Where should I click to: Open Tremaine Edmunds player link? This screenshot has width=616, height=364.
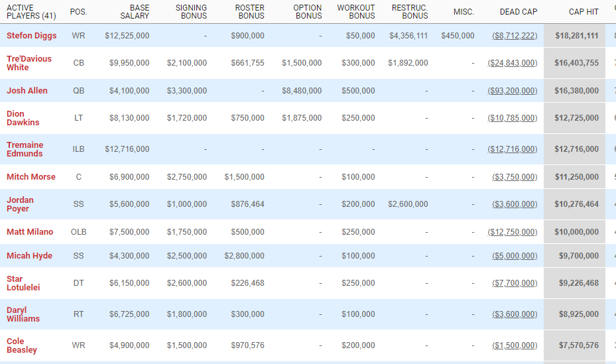[25, 149]
